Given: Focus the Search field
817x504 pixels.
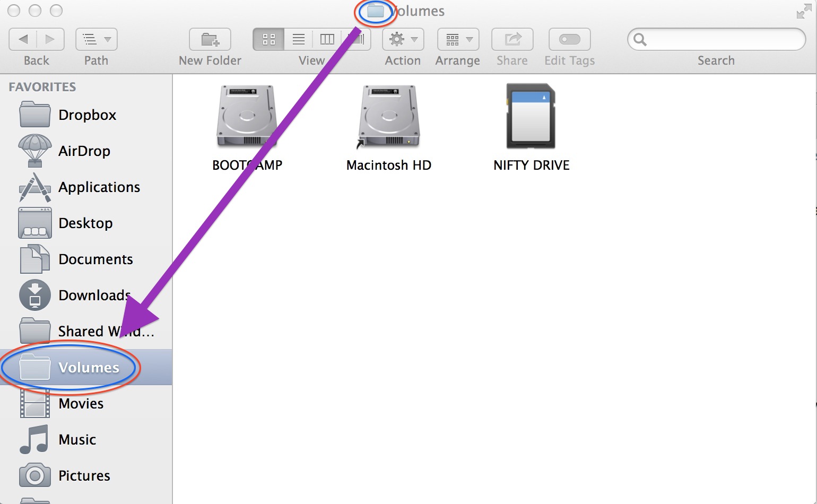Looking at the screenshot, I should pos(717,39).
